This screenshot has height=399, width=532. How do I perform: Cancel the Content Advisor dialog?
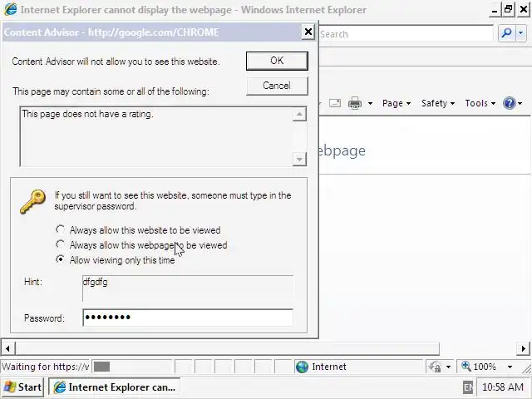277,86
